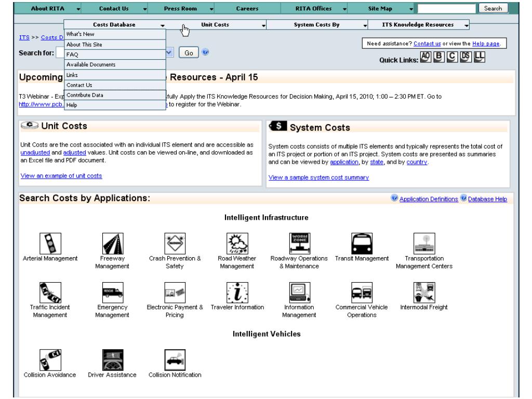
Task: Select FAQ in the dropdown menu
Action: point(115,55)
